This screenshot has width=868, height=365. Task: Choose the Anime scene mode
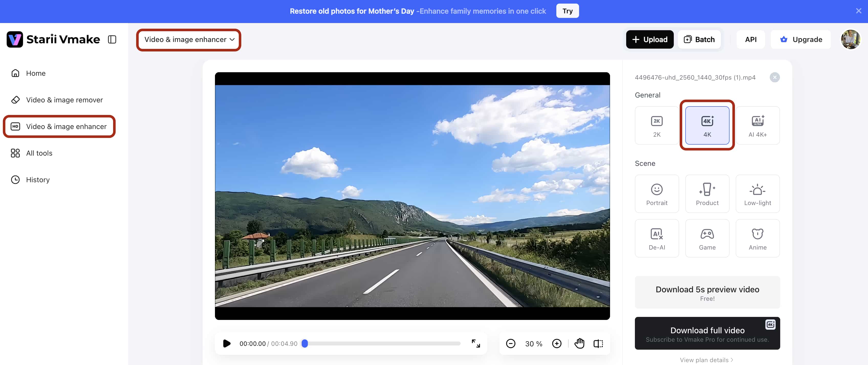pyautogui.click(x=757, y=238)
